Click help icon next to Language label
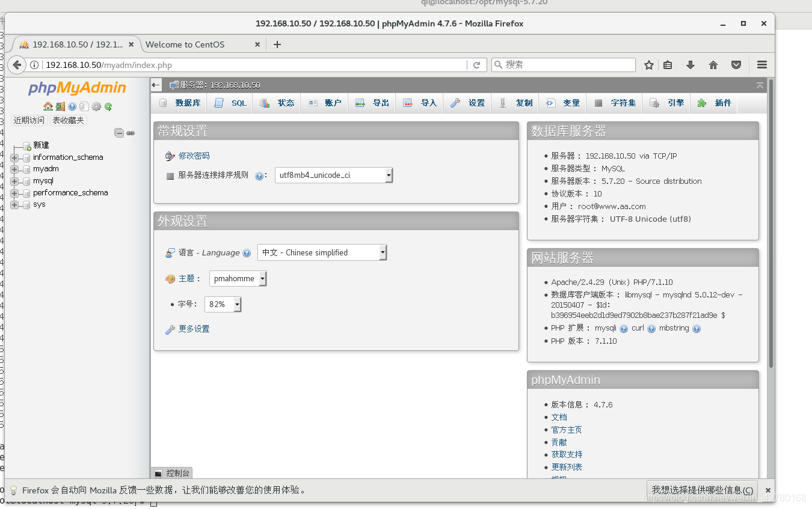The height and width of the screenshot is (509, 812). point(247,253)
